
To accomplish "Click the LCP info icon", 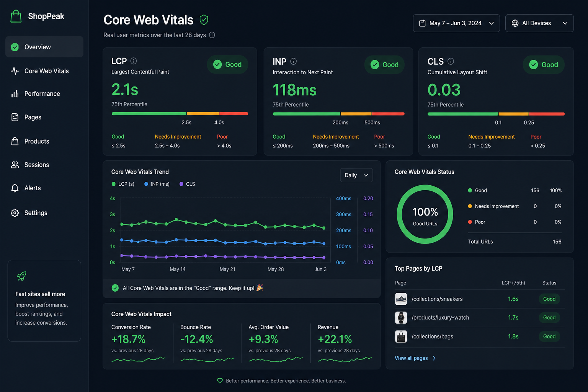I will point(134,61).
